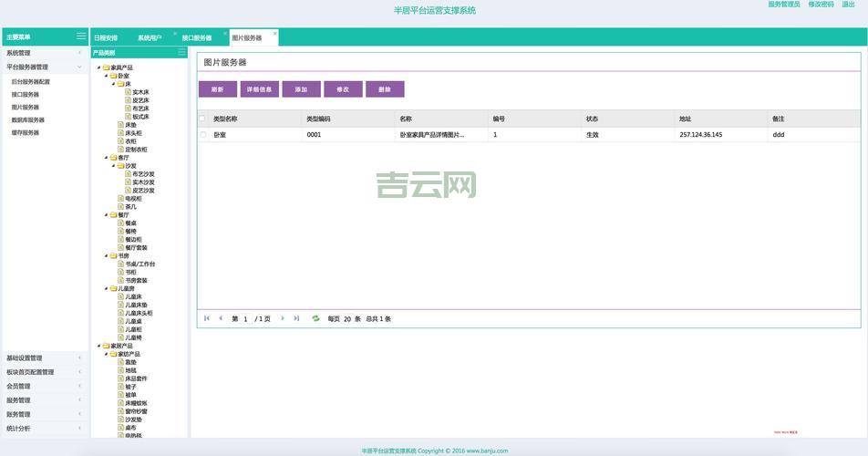Close the 系统用户 tab
Image resolution: width=868 pixels, height=456 pixels.
pos(175,34)
